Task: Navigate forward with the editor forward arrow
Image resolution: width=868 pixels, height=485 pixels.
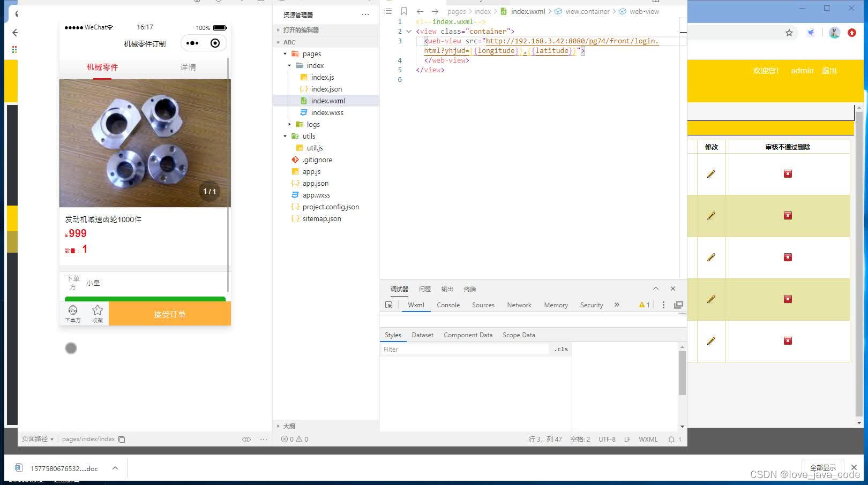Action: (435, 11)
